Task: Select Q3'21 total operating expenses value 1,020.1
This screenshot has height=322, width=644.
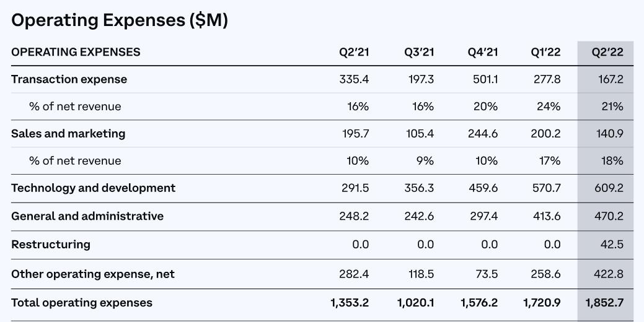Action: (415, 303)
